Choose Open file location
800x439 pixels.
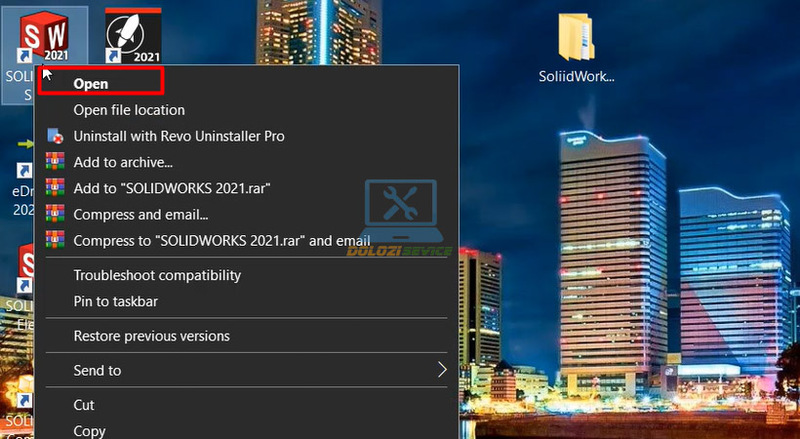[129, 110]
